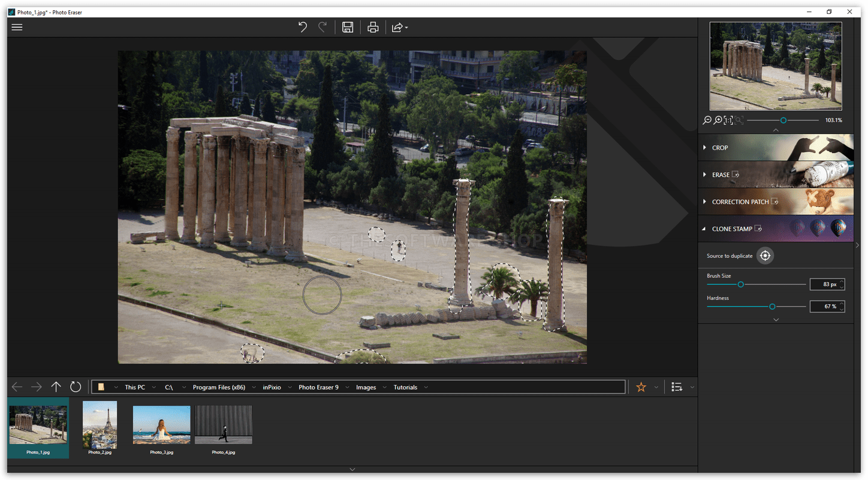Screen dimensions: 868x480
Task: Click the Save floppy disk icon
Action: click(x=348, y=27)
